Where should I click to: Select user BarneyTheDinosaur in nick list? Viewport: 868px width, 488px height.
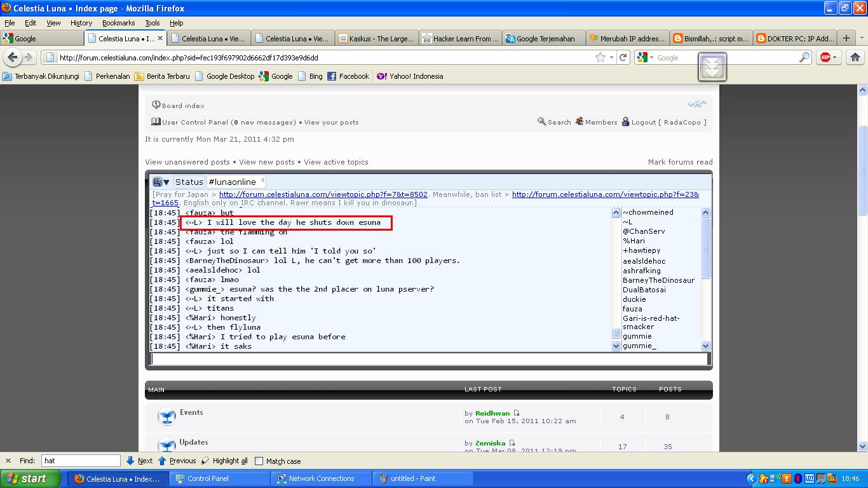point(658,280)
